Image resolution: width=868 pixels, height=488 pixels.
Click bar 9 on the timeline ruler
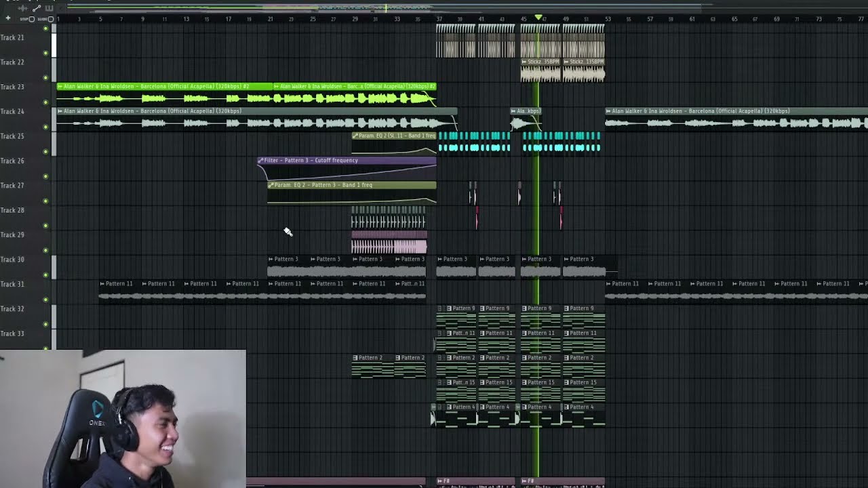tap(143, 19)
